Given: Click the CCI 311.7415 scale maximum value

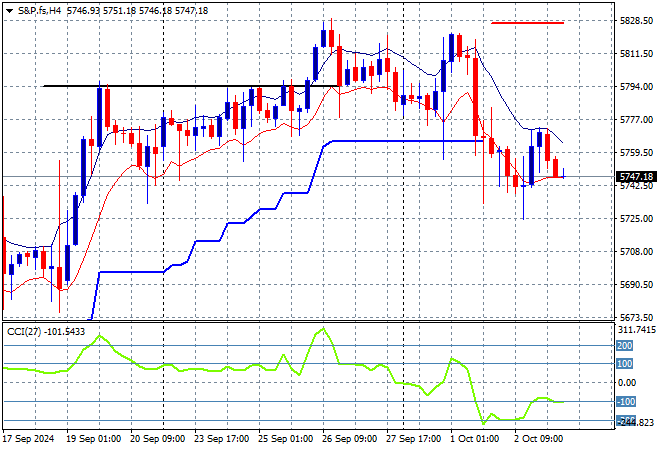Looking at the screenshot, I should pyautogui.click(x=636, y=329).
